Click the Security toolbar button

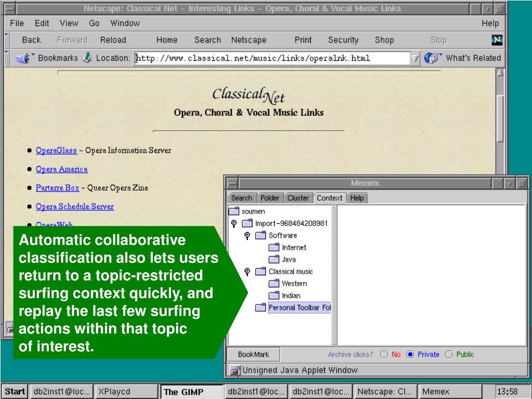coord(343,40)
